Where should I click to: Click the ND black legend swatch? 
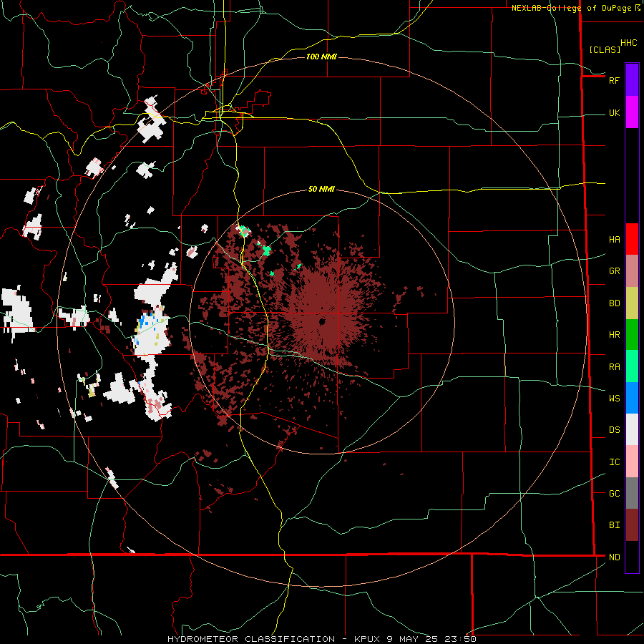632,557
